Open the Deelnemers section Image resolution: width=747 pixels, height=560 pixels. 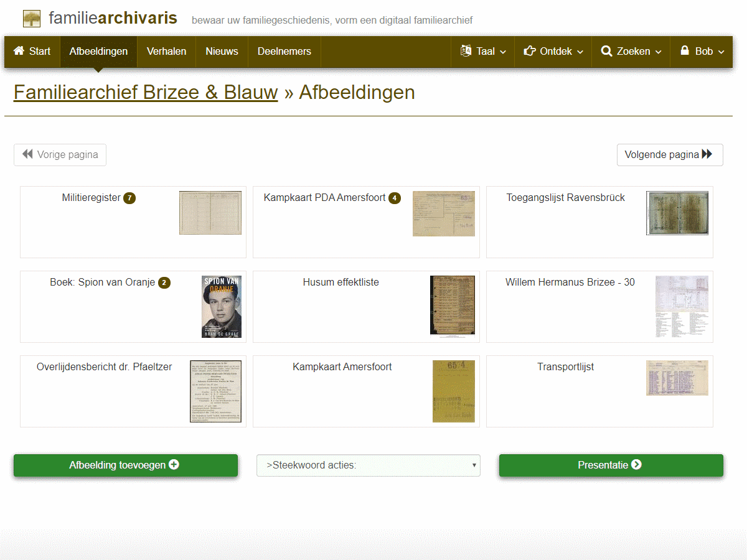point(284,51)
